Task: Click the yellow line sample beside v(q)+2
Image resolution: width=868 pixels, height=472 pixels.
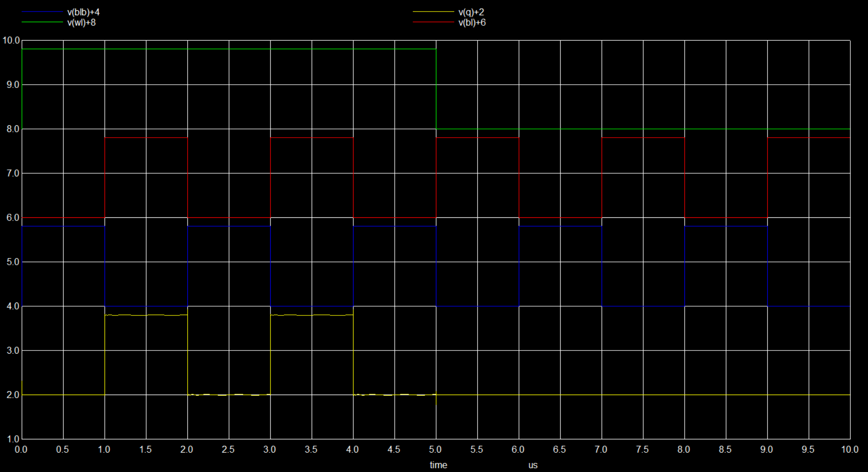Action: [x=433, y=12]
